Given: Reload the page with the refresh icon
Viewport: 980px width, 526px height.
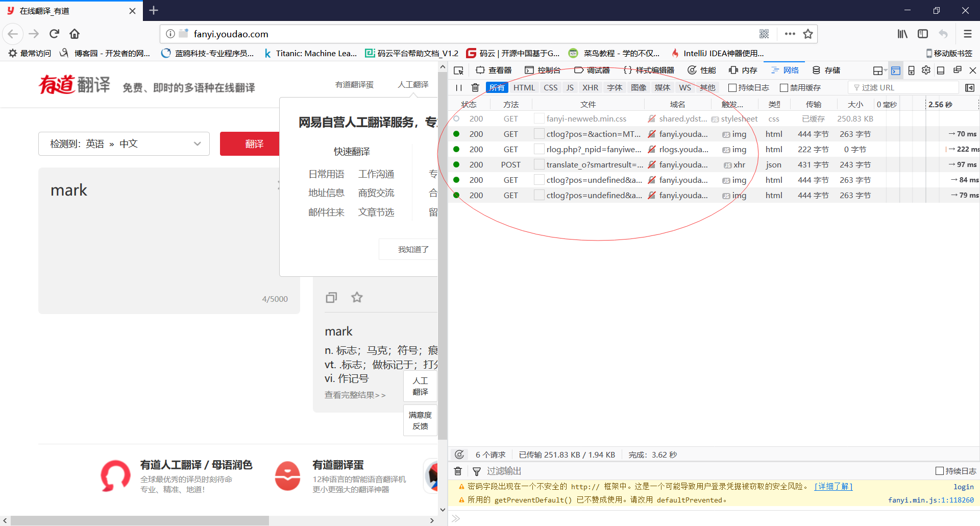Looking at the screenshot, I should coord(54,34).
